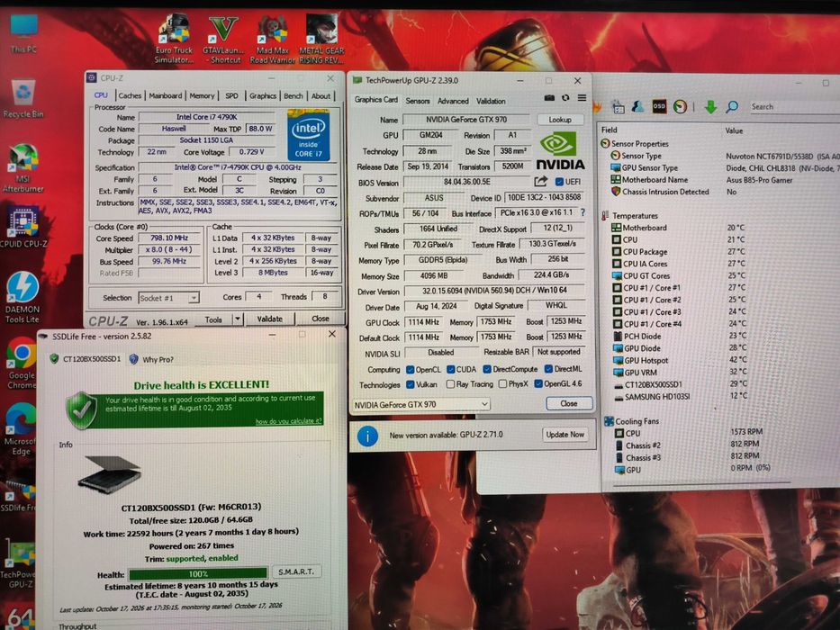This screenshot has width=840, height=630.
Task: Switch to Advanced tab in GPU-Z
Action: [x=453, y=101]
